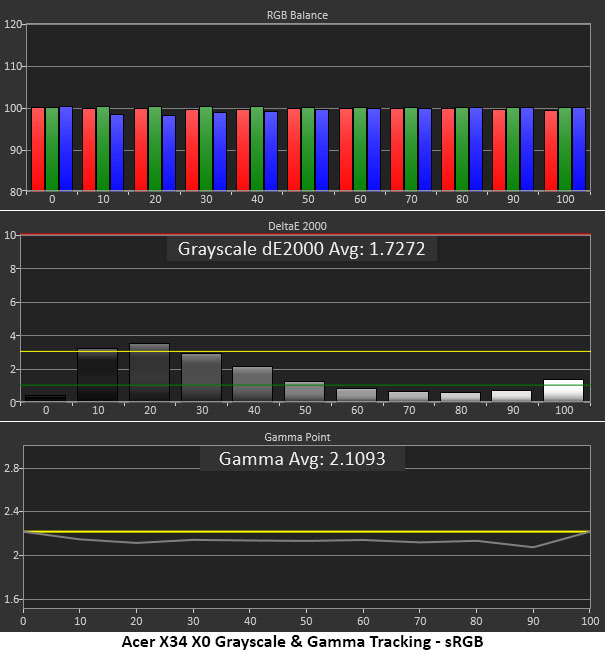Click the red bar at 100 in RGB Balance
This screenshot has height=652, width=605.
tap(551, 151)
